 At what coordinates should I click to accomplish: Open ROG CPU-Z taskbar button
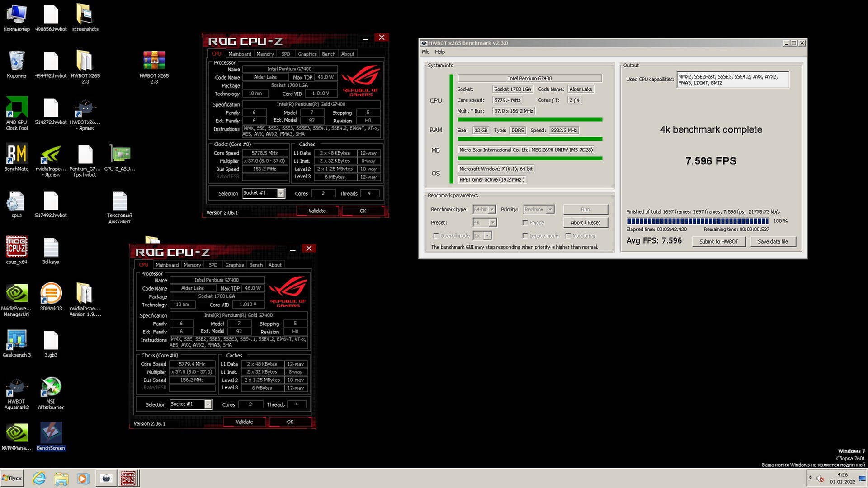(128, 478)
